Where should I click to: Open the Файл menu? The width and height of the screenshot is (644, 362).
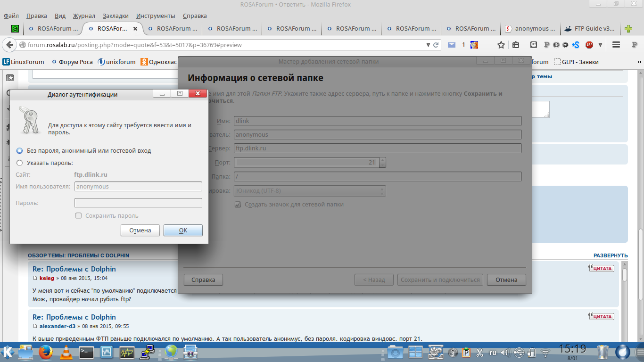tap(11, 16)
